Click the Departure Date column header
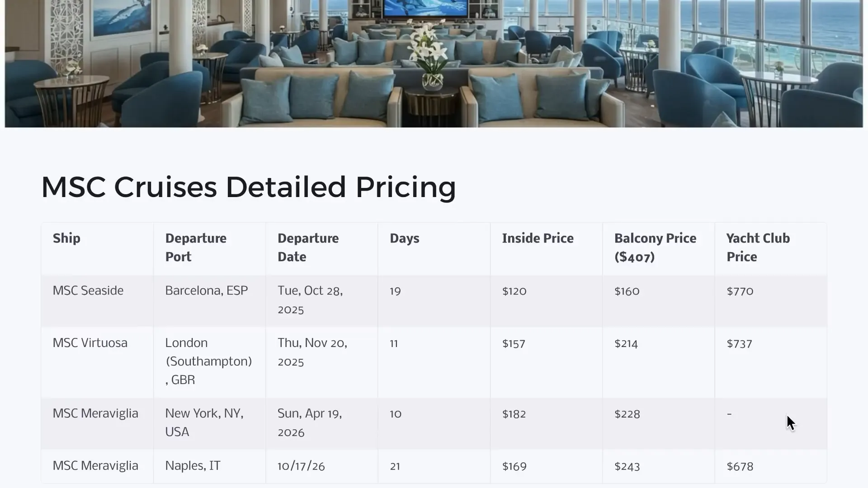This screenshot has height=488, width=868. [x=308, y=247]
